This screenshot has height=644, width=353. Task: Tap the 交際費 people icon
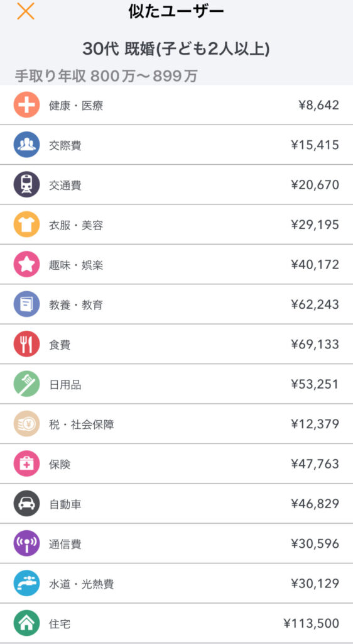pos(26,145)
